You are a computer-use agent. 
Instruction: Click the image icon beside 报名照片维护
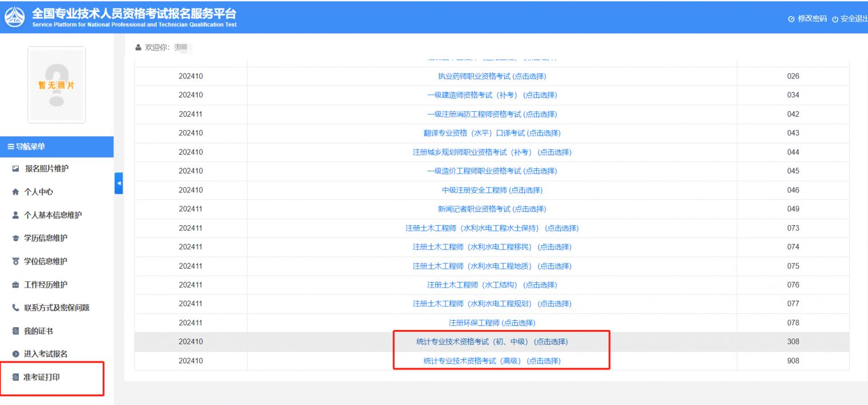click(15, 169)
